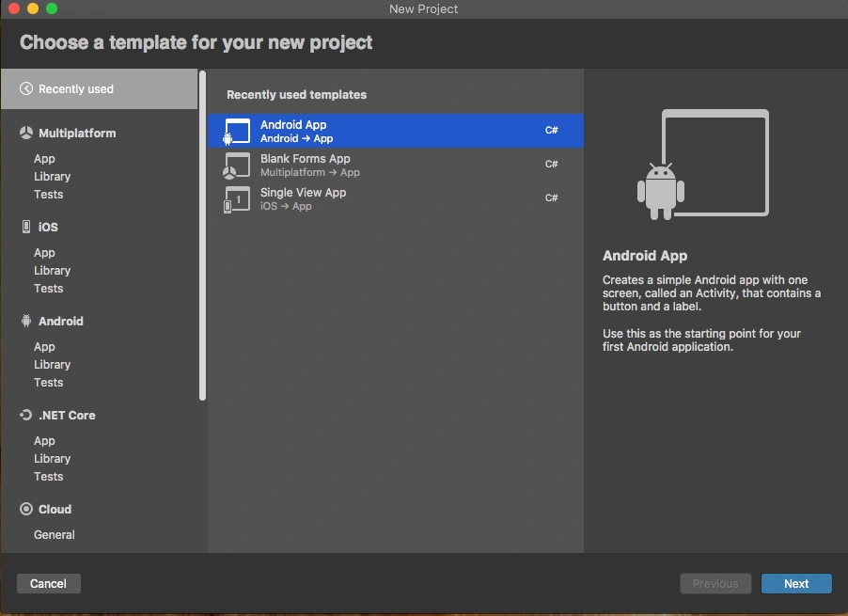Screen dimensions: 848x616
Task: Open App under iOS
Action: pyautogui.click(x=44, y=253)
